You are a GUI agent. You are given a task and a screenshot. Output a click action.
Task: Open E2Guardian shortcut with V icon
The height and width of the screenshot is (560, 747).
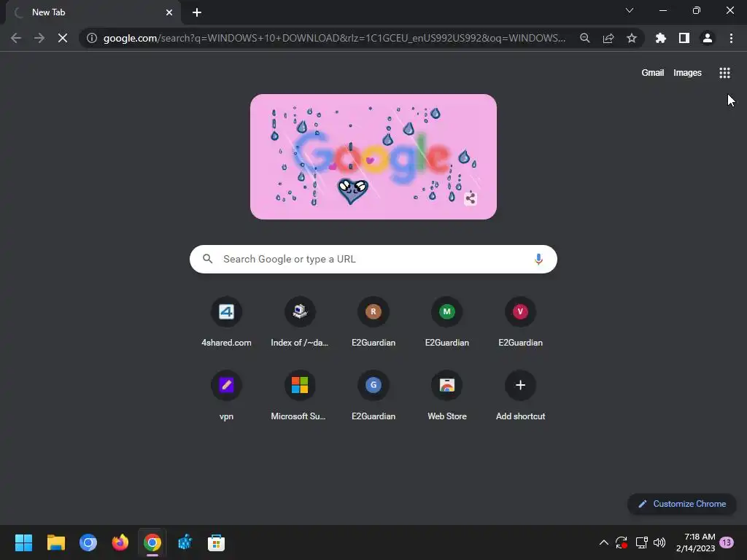tap(520, 322)
